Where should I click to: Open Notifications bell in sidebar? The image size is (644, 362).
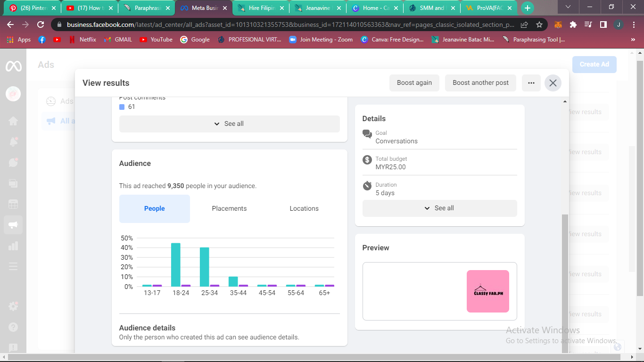click(13, 142)
